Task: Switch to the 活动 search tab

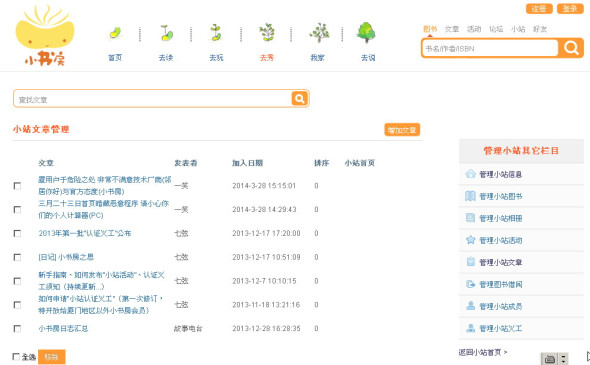Action: coord(474,29)
